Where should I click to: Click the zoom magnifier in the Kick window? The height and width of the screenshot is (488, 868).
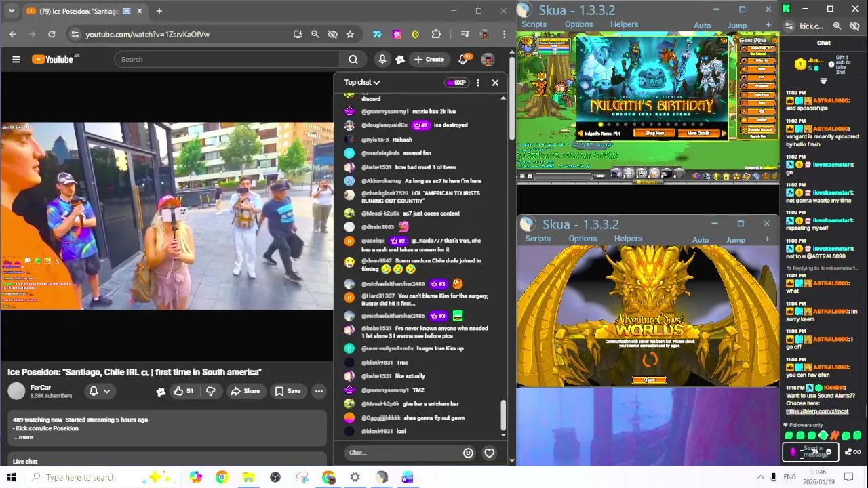[x=837, y=26]
